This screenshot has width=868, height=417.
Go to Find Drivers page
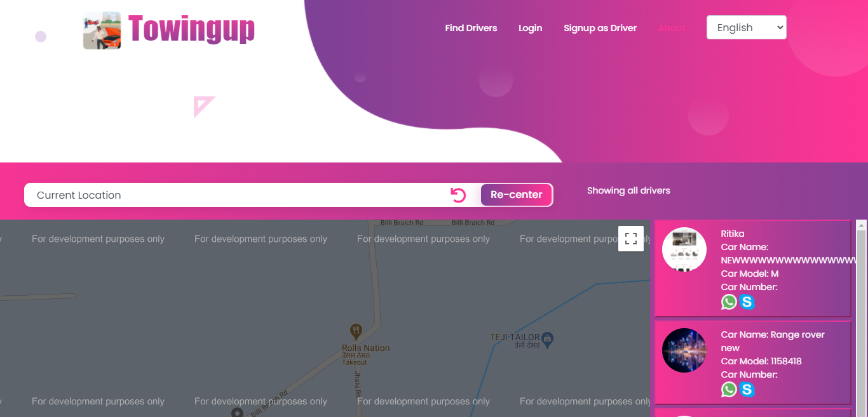pyautogui.click(x=471, y=28)
